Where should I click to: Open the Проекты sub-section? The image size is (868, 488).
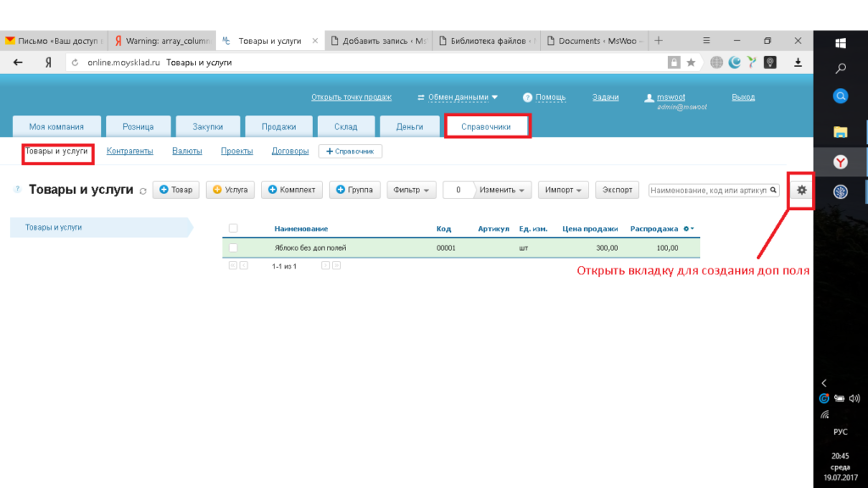pyautogui.click(x=237, y=151)
